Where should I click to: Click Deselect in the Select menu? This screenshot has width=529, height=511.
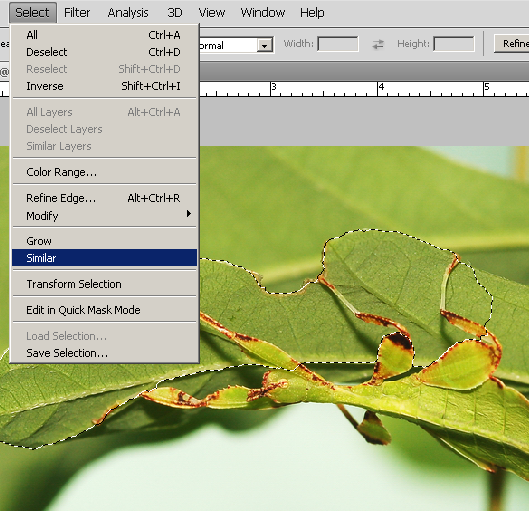(105, 52)
